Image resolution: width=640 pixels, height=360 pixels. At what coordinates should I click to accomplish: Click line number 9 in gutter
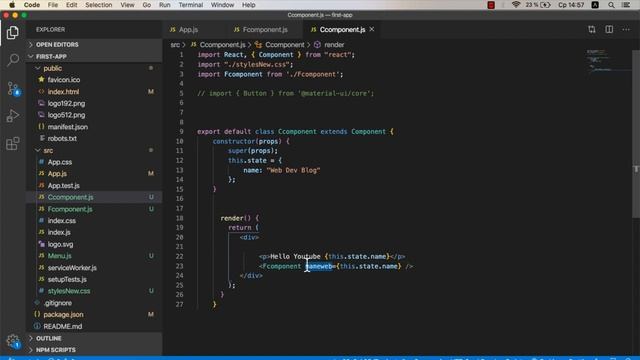181,131
